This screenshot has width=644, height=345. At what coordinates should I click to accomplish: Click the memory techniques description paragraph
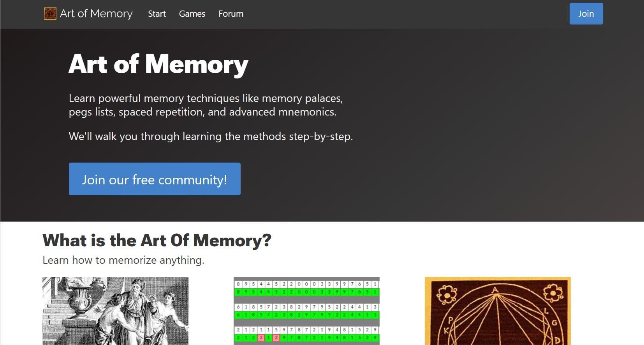206,105
